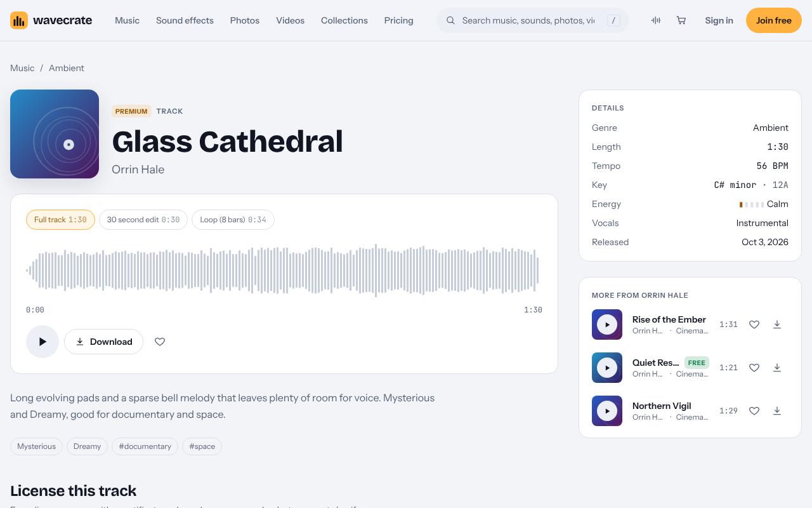The image size is (812, 508).
Task: Like the Quiet Res… track
Action: click(x=754, y=368)
